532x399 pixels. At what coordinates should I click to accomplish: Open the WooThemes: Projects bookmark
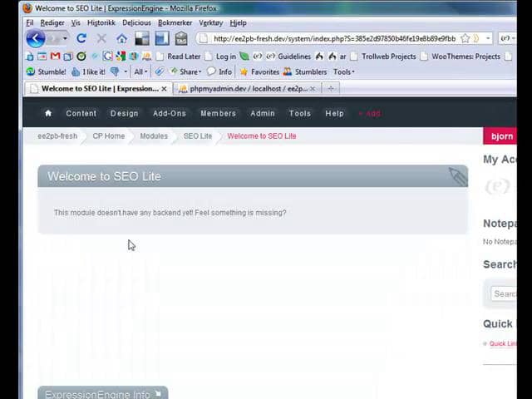pyautogui.click(x=461, y=57)
